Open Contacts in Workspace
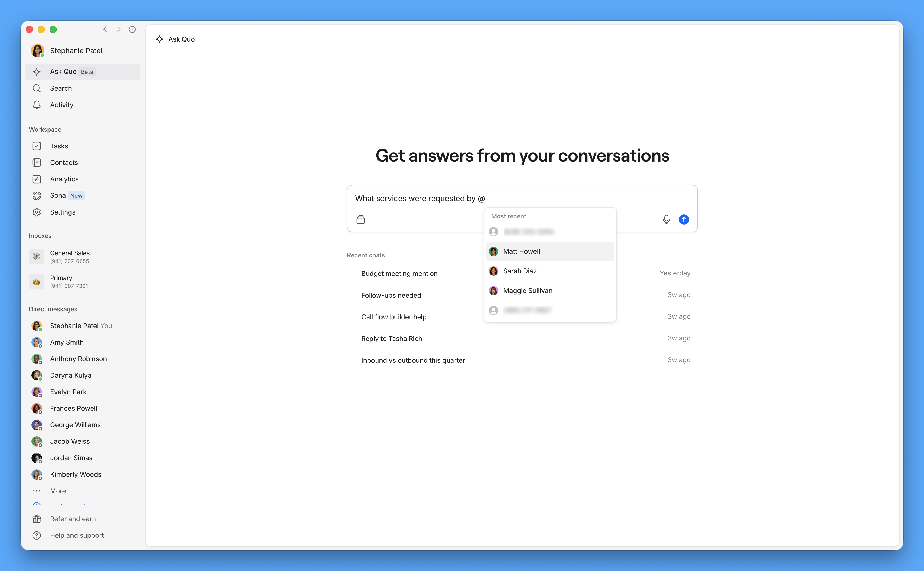The image size is (924, 571). 82,162
